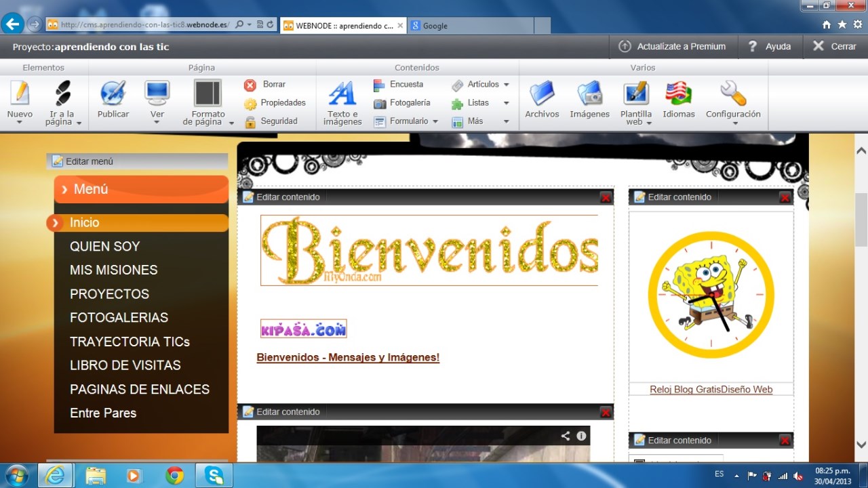Open page Propiedades

[275, 103]
